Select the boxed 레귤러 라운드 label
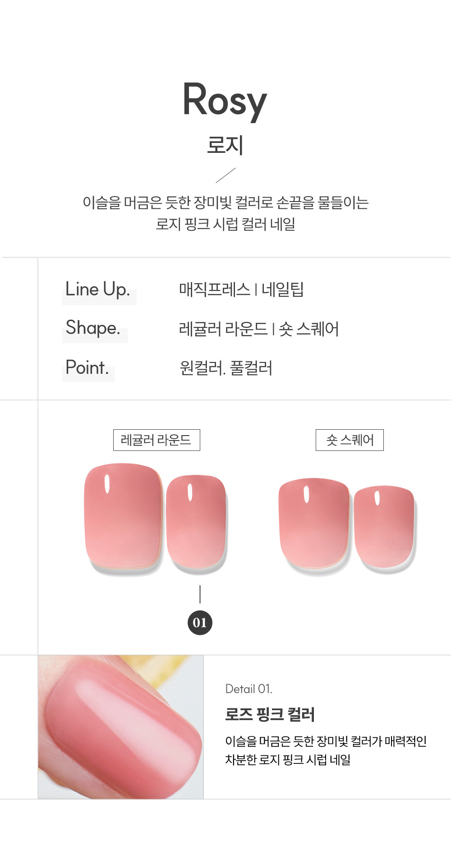Screen dimensions: 451x868 tap(156, 440)
